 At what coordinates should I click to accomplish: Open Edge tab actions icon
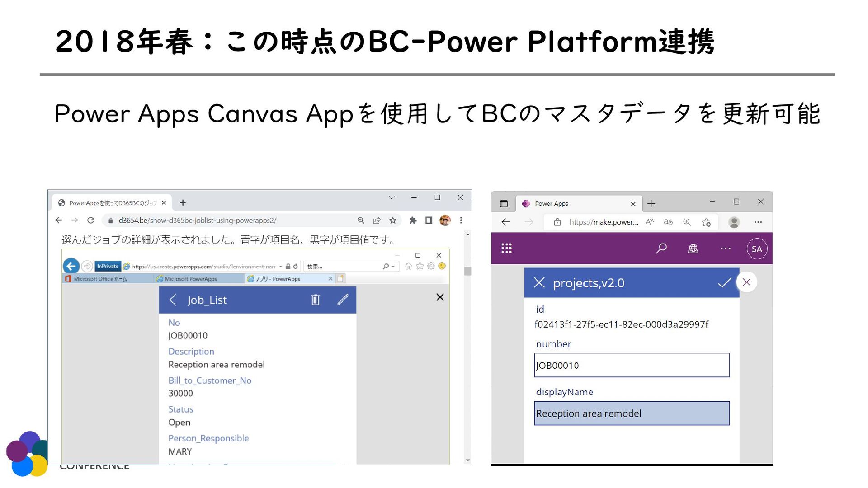click(x=504, y=204)
